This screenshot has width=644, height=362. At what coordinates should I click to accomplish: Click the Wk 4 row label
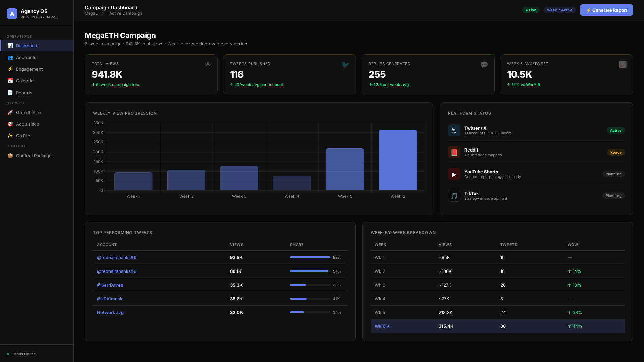point(380,299)
